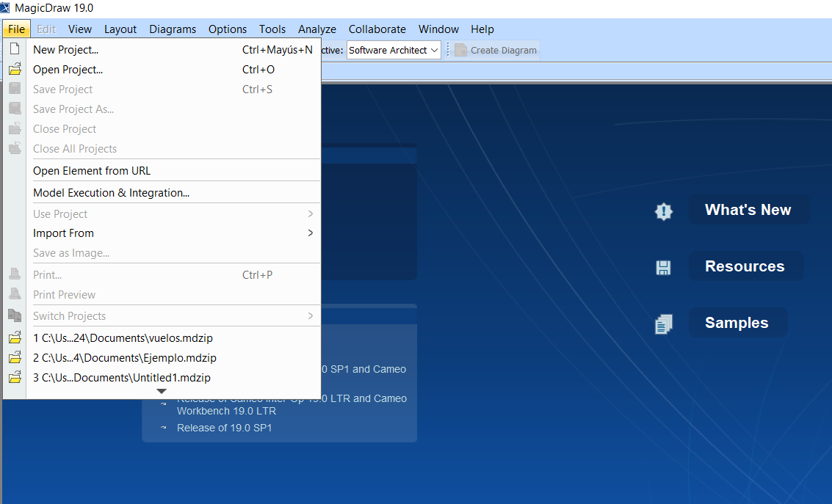Click the Create Diagram button
Viewport: 832px width, 504px height.
tap(496, 50)
